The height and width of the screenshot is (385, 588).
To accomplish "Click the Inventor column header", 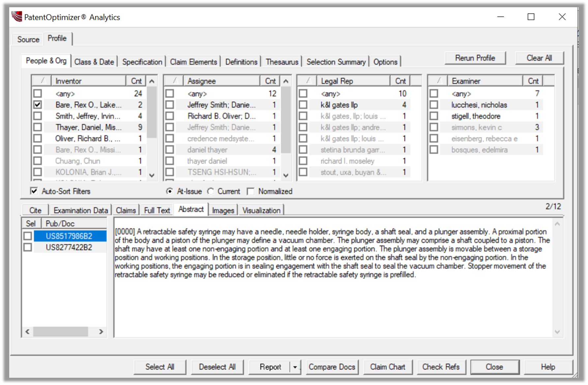I will (x=88, y=81).
